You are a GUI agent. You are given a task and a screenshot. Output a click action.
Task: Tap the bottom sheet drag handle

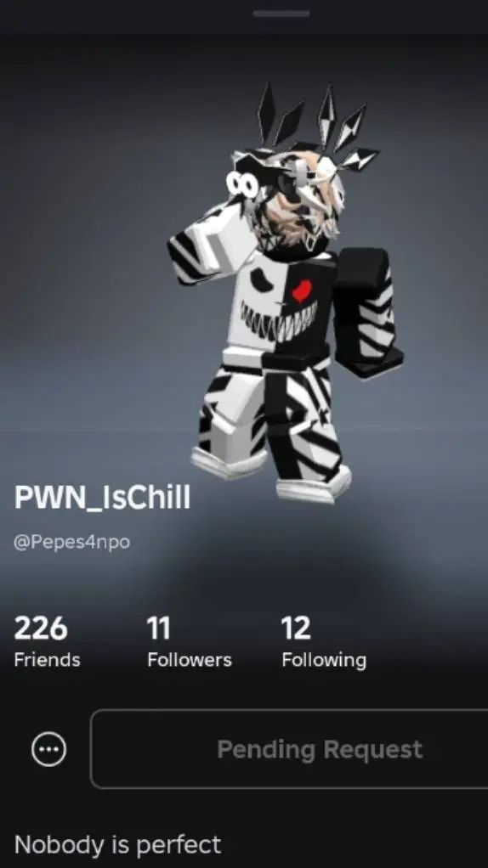(281, 14)
